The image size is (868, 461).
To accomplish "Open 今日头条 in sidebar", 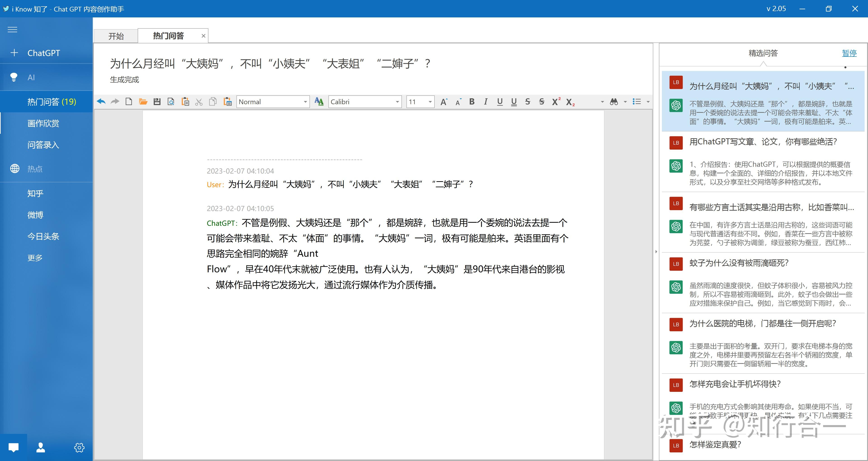I will point(47,236).
